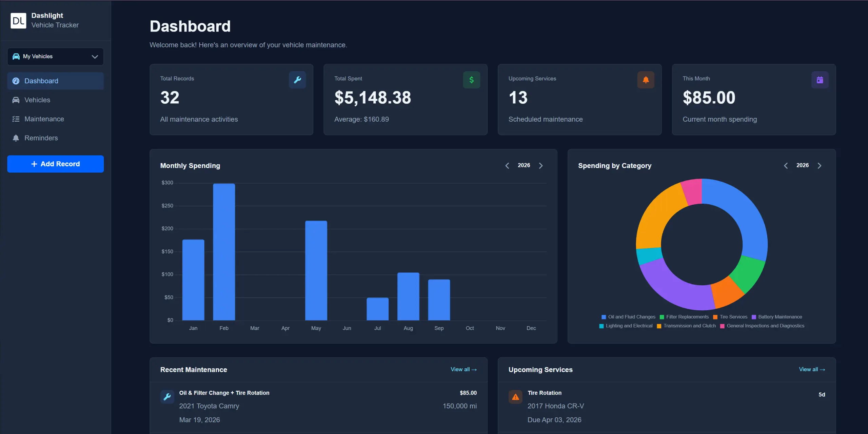
Task: Click the Aug bar in Monthly Spending chart
Action: [x=408, y=296]
